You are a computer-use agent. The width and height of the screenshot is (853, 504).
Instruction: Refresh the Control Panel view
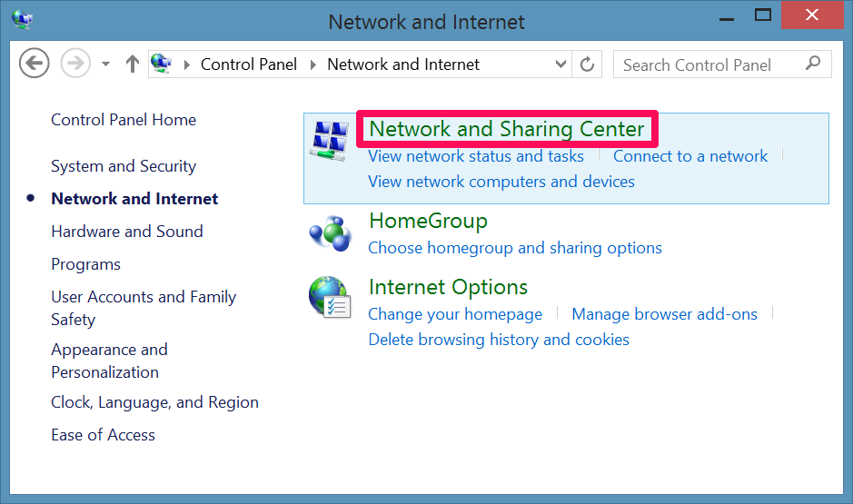(587, 64)
